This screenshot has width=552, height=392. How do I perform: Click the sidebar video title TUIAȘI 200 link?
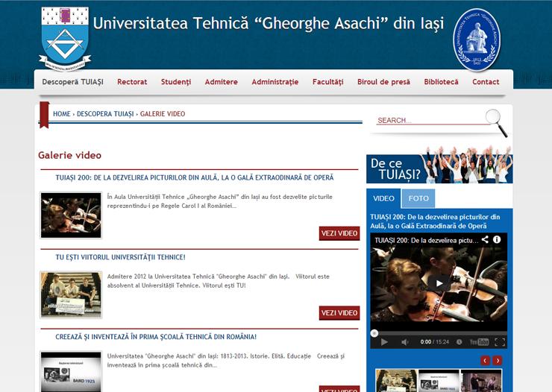point(435,221)
